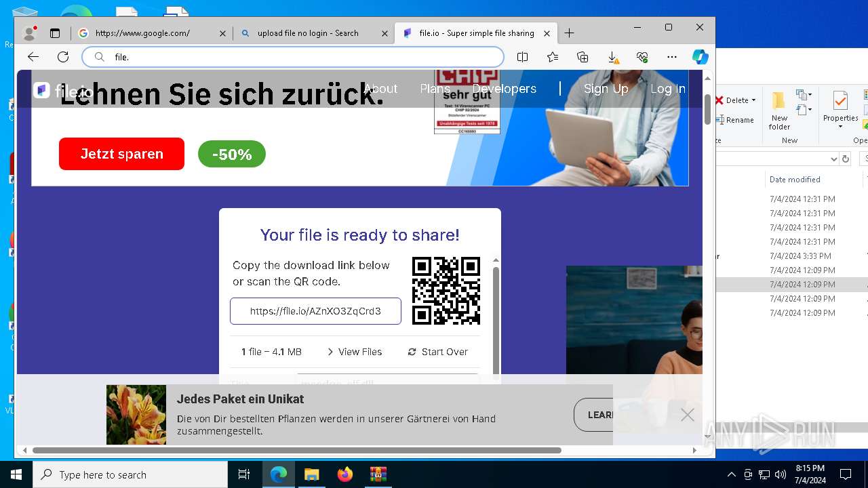Viewport: 868px width, 488px height.
Task: Open File Explorer from the taskbar
Action: click(311, 474)
